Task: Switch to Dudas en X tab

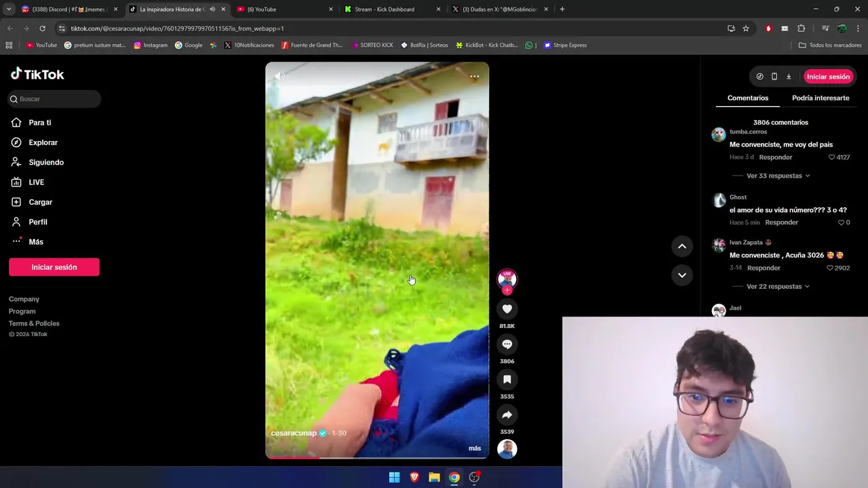Action: point(500,9)
